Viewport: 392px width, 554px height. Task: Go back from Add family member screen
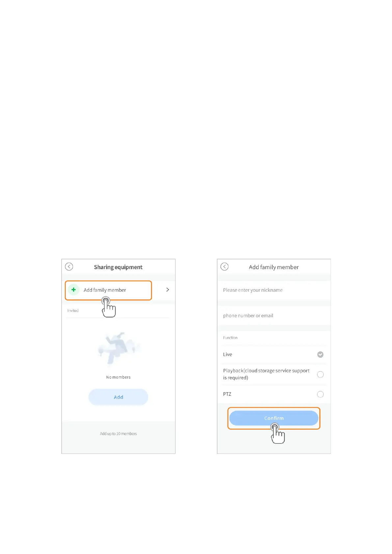(224, 266)
